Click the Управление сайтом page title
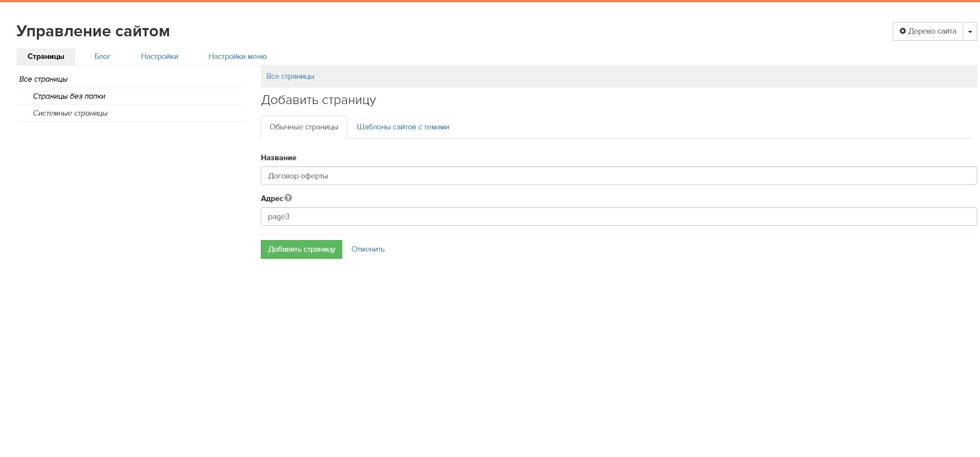The image size is (980, 457). point(93,31)
